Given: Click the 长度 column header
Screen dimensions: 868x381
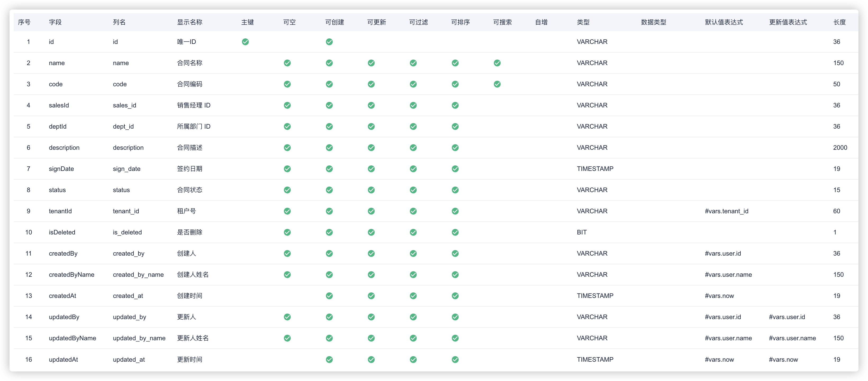Looking at the screenshot, I should pos(839,22).
